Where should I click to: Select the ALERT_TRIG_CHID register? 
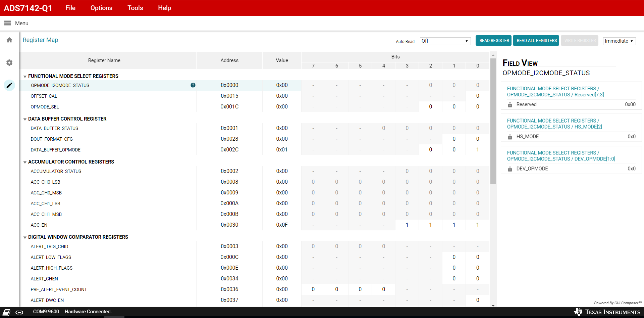49,246
